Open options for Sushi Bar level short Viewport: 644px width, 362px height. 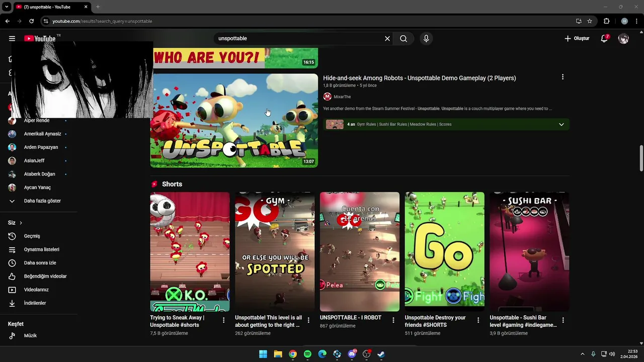(x=563, y=320)
